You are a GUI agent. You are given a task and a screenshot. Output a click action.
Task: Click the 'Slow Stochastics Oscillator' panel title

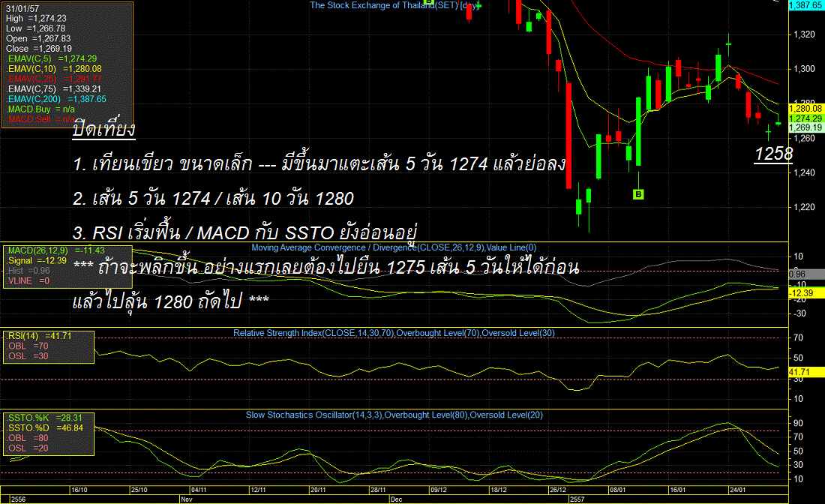298,415
